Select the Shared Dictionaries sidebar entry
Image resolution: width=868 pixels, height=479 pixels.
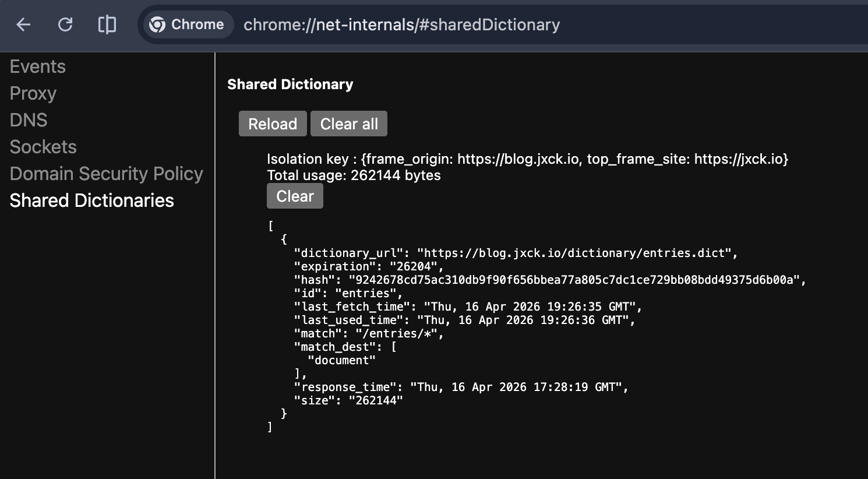coord(91,200)
